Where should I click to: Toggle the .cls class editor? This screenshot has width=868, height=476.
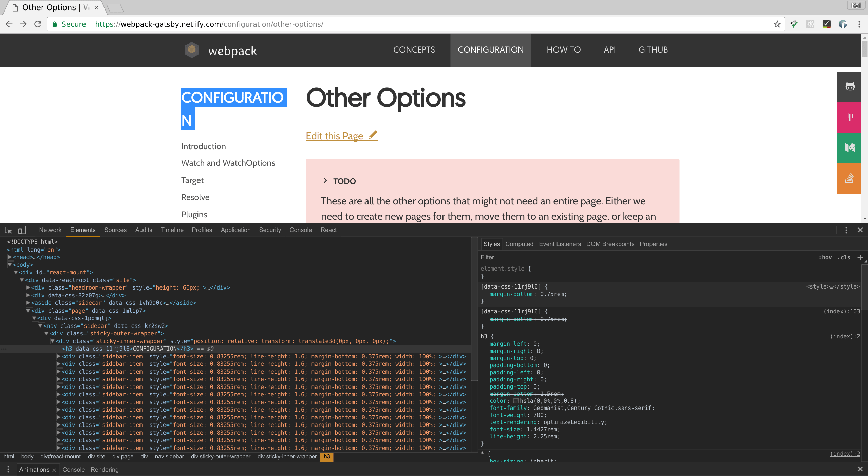point(844,257)
